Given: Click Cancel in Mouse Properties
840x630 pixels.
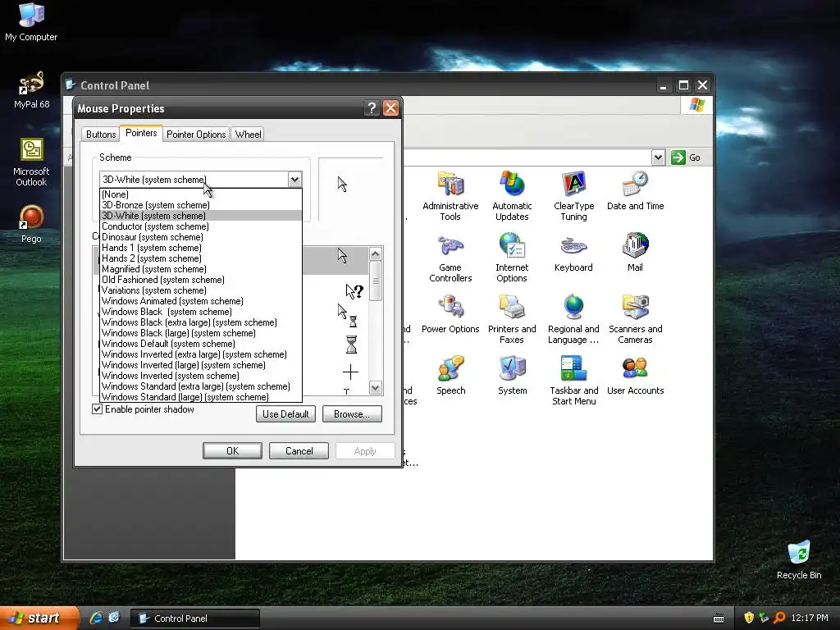Looking at the screenshot, I should pos(299,451).
